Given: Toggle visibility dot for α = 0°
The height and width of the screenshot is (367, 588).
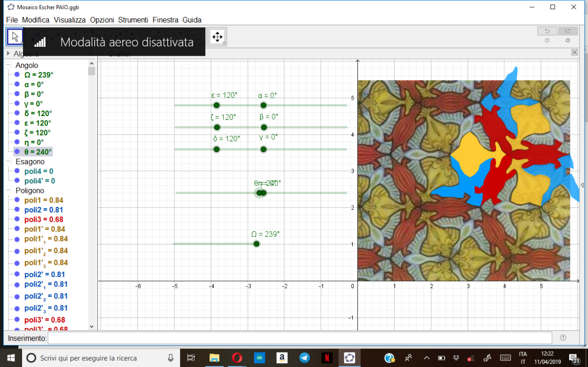Looking at the screenshot, I should [x=17, y=85].
